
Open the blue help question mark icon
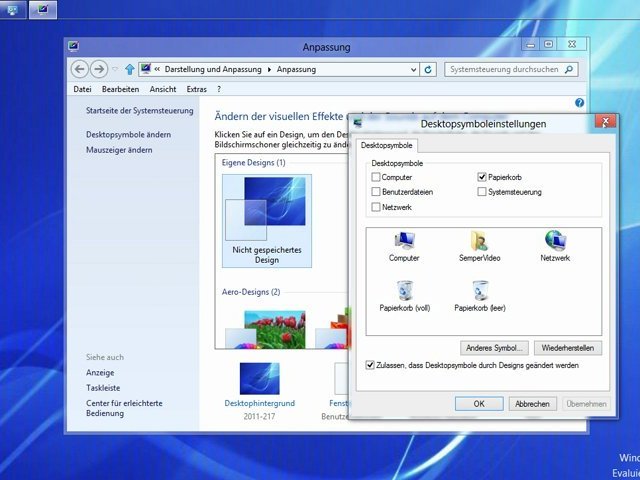pyautogui.click(x=579, y=103)
